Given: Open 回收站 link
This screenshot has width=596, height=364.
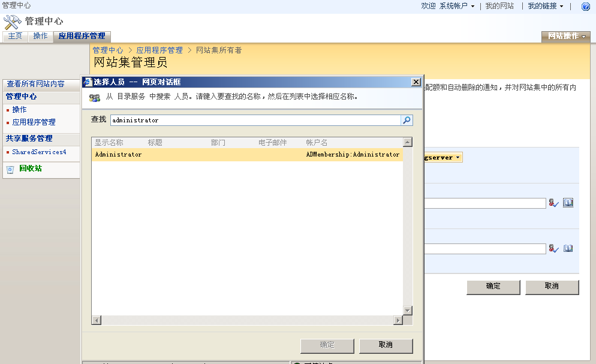Looking at the screenshot, I should click(x=31, y=169).
